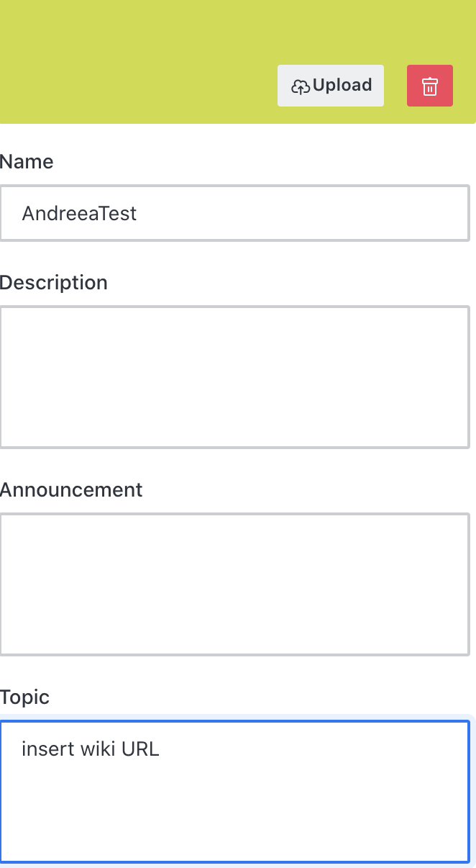Focus the empty Announcement text area
This screenshot has height=868, width=476.
234,584
